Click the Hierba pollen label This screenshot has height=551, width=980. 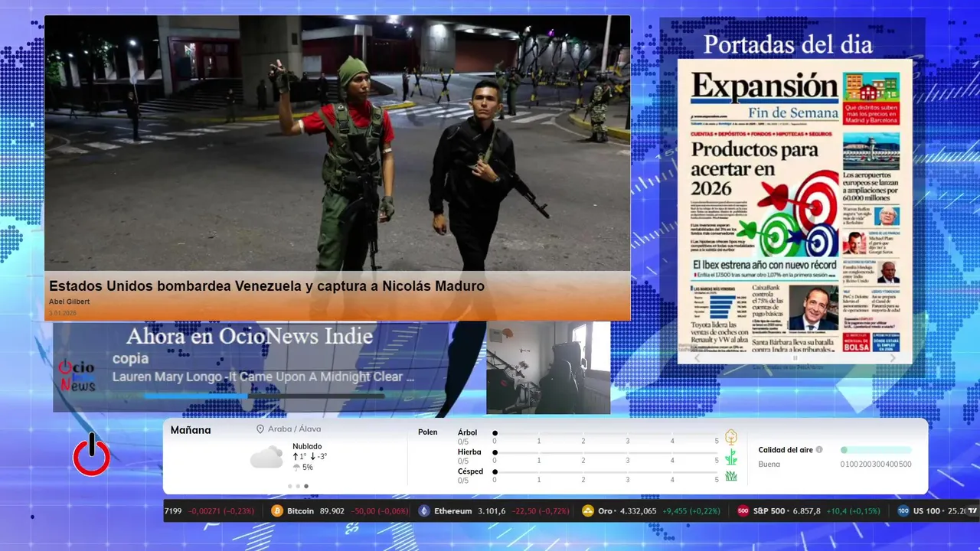(469, 452)
